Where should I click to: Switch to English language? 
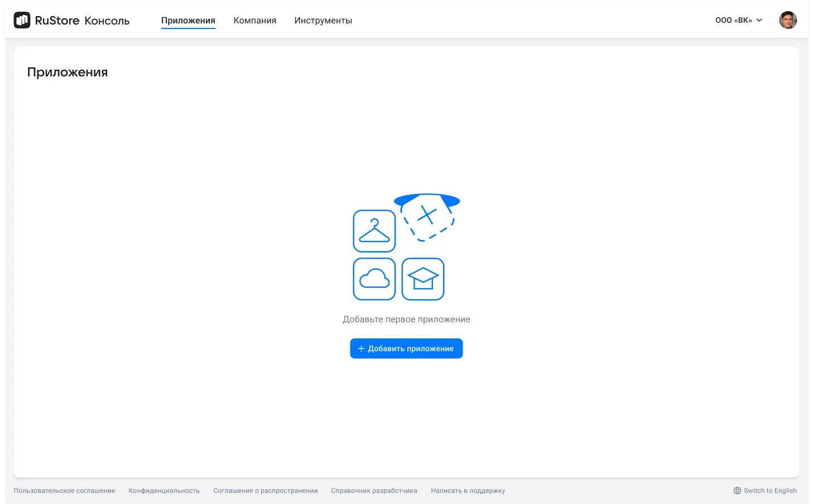(x=770, y=491)
